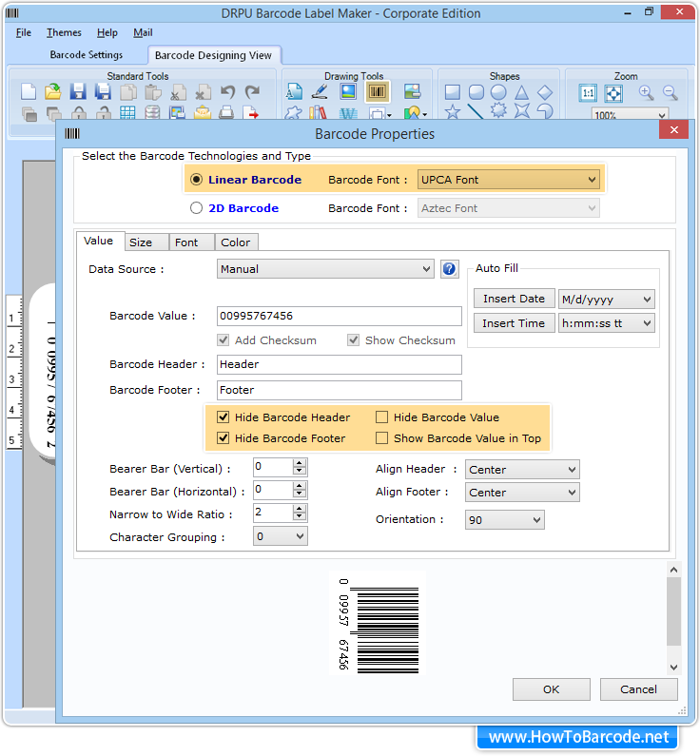Viewport: 700px width, 756px height.
Task: Select the Triangle shape
Action: [x=521, y=91]
